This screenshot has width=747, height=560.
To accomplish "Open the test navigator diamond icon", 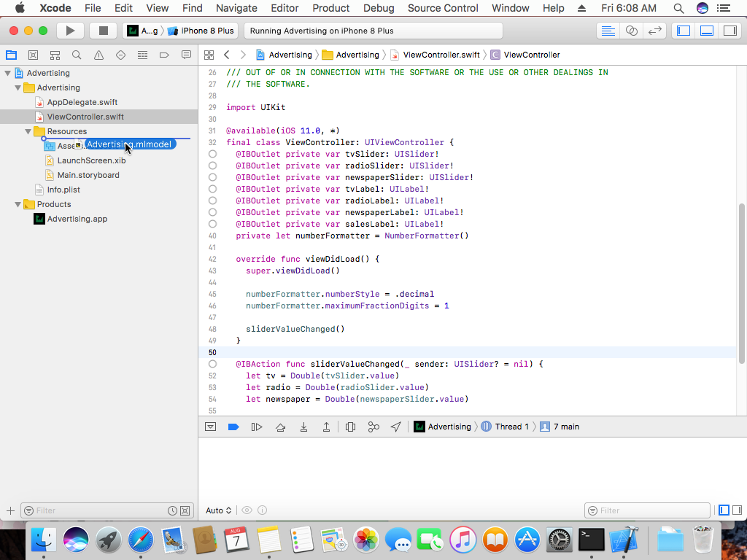I will point(120,55).
